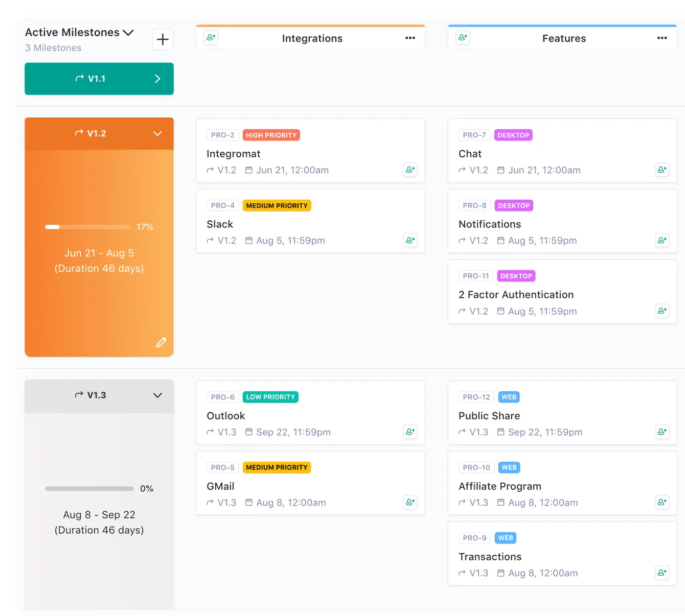Open the Integrations column options menu
The height and width of the screenshot is (616, 685).
410,37
